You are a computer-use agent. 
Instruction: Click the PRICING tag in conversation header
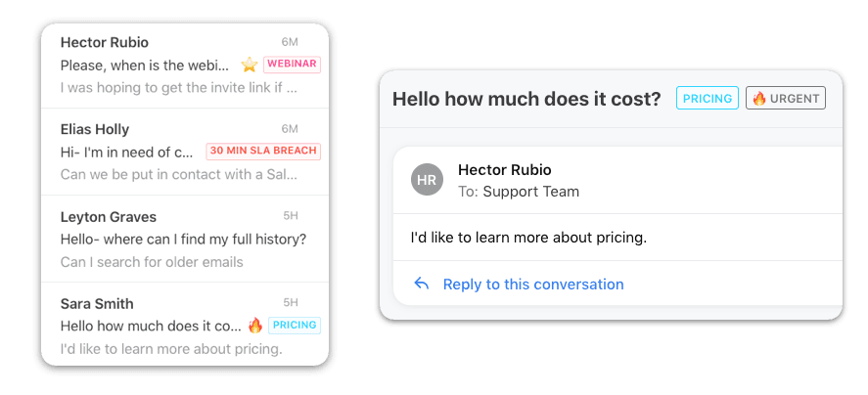pos(707,99)
